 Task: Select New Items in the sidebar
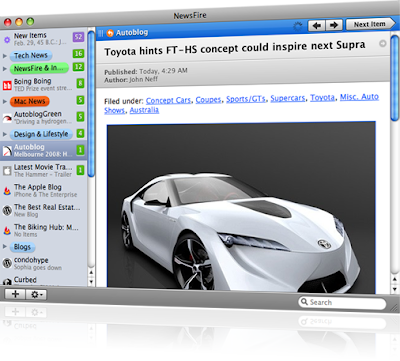43,39
